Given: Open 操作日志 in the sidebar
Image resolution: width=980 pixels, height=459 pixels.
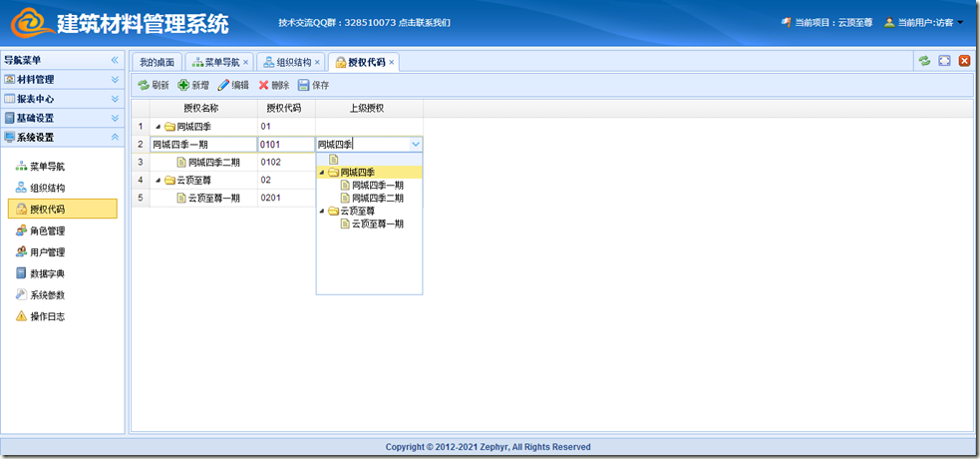Looking at the screenshot, I should click(x=47, y=316).
